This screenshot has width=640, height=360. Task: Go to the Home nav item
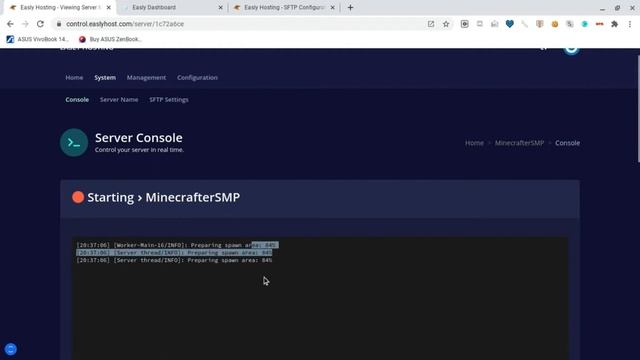point(74,78)
